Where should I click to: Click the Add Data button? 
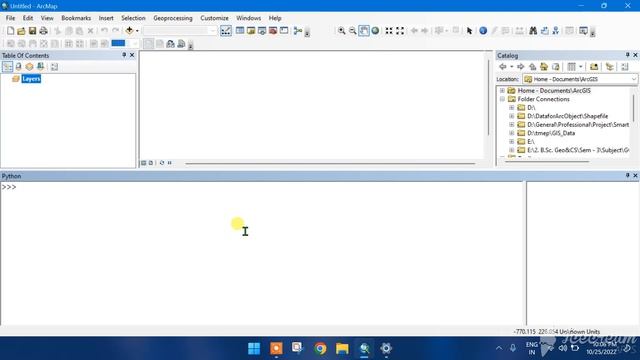point(129,31)
